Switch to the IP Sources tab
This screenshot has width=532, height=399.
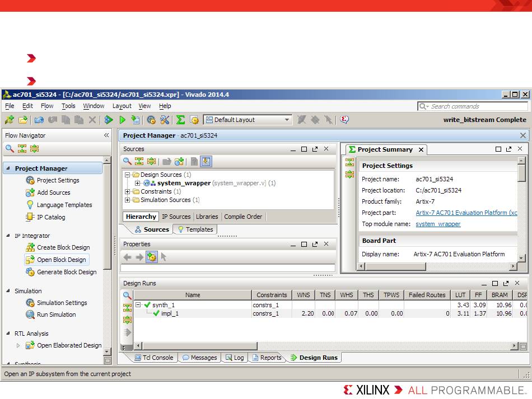pos(176,217)
